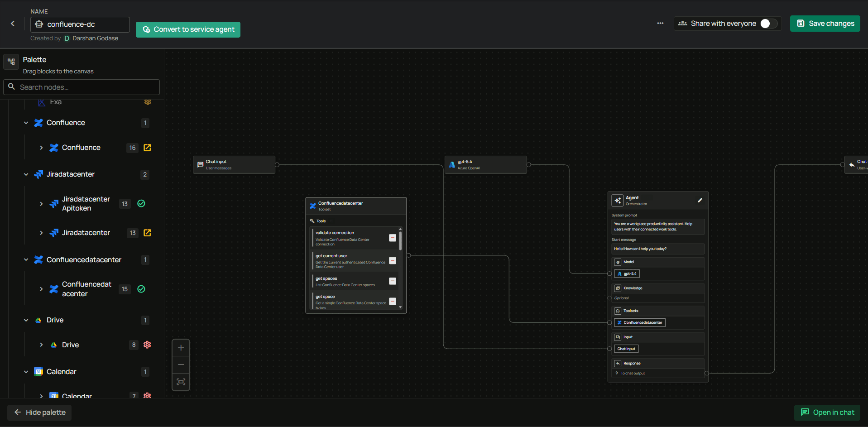Toggle get space tool off
Image resolution: width=868 pixels, height=427 pixels.
(x=393, y=301)
